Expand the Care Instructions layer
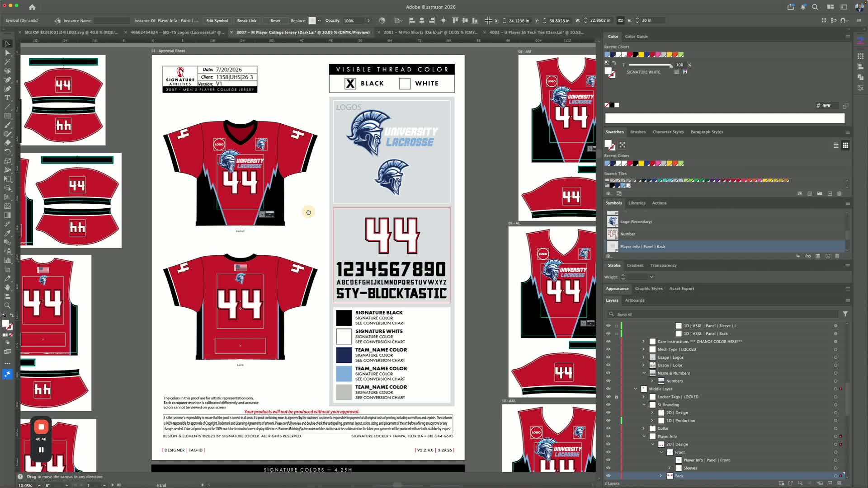The width and height of the screenshot is (868, 488). click(644, 342)
